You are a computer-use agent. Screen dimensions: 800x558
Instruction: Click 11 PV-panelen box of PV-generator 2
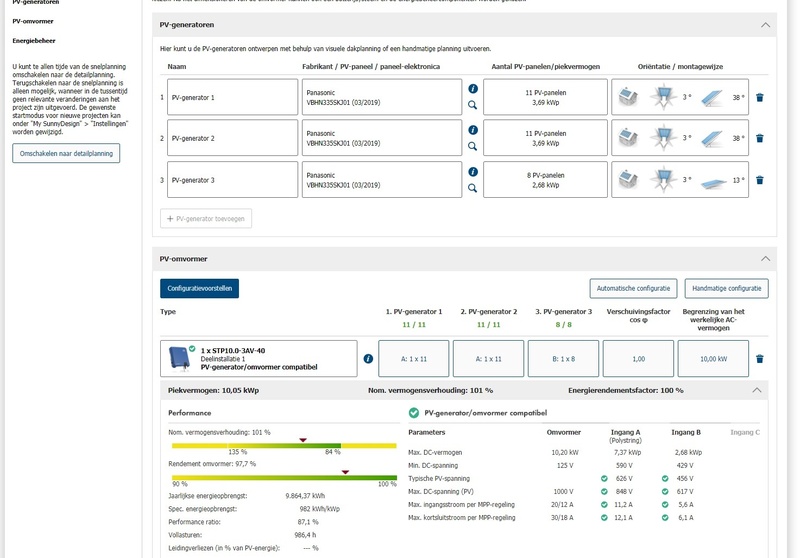coord(545,138)
